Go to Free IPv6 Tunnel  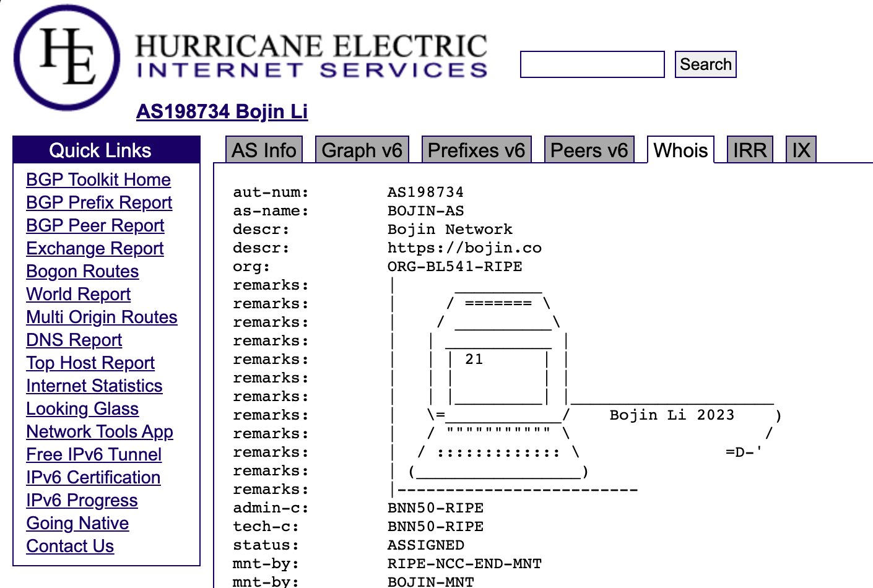93,454
